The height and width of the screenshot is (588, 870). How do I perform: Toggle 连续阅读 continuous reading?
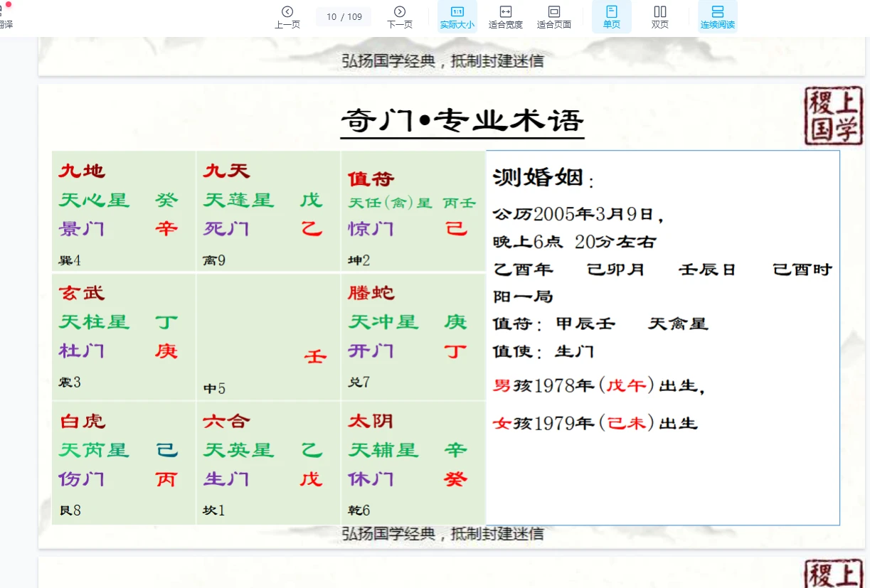[x=717, y=16]
